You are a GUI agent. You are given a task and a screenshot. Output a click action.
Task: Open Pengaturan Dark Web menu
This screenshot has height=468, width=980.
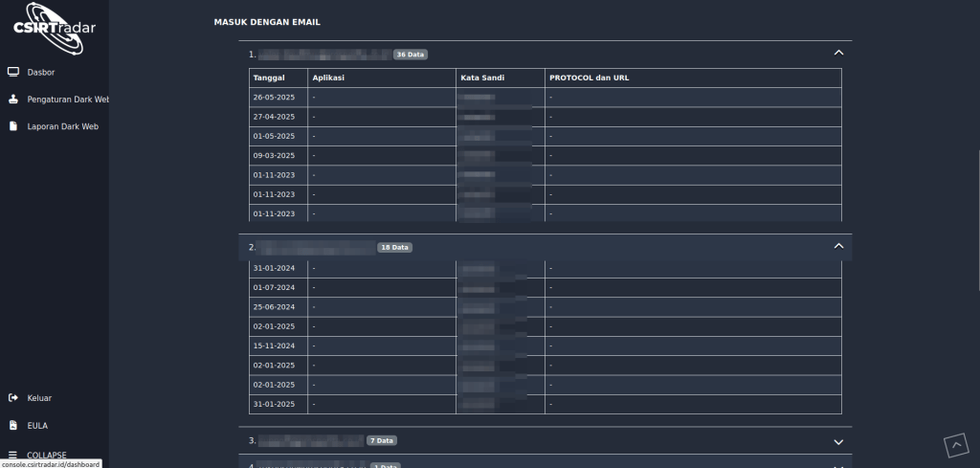[68, 100]
